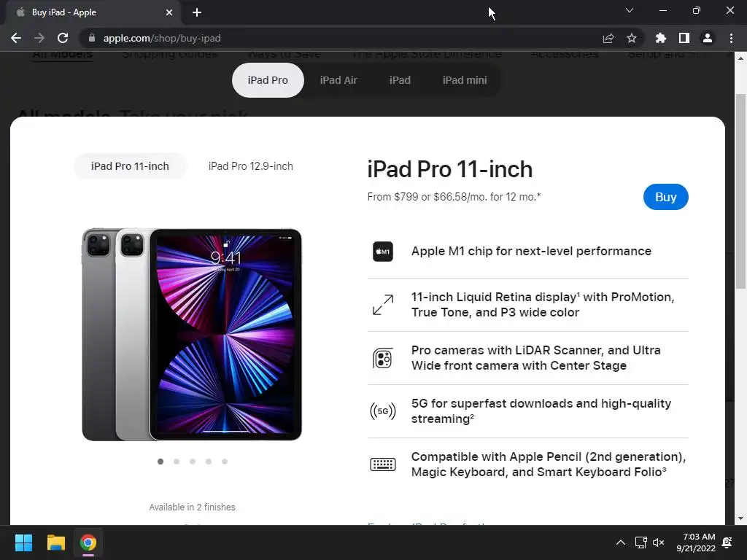Click "Apple M1 chip" feature text
747x560 pixels.
[531, 251]
